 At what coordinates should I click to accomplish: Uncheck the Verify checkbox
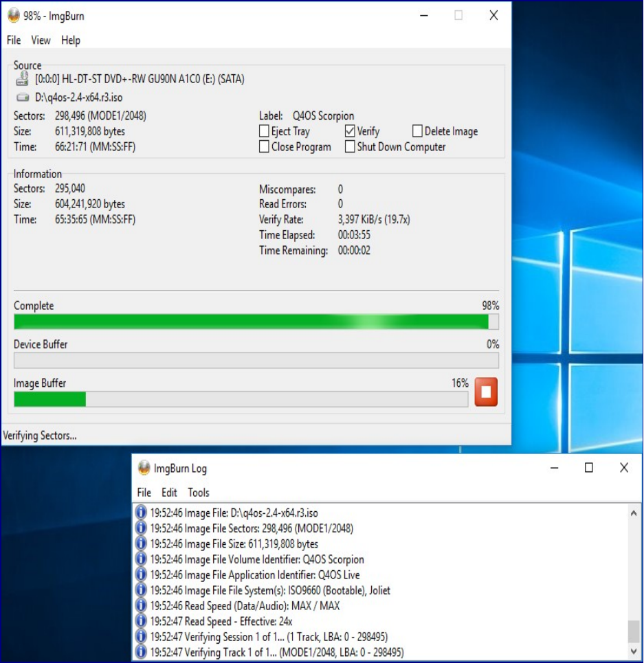(x=350, y=131)
